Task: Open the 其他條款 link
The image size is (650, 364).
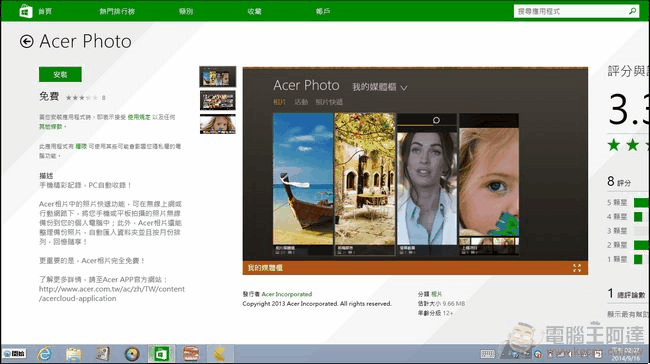Action: 51,126
